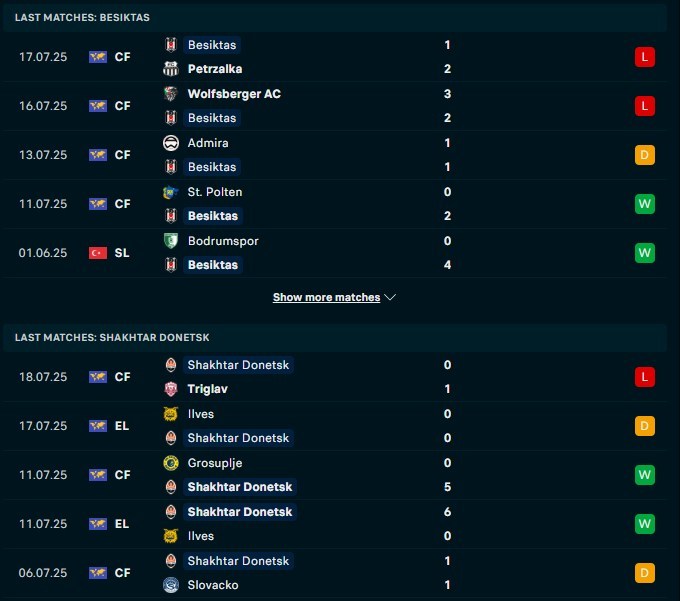Image resolution: width=680 pixels, height=601 pixels.
Task: Open the Petrzalka team name link
Action: (215, 69)
